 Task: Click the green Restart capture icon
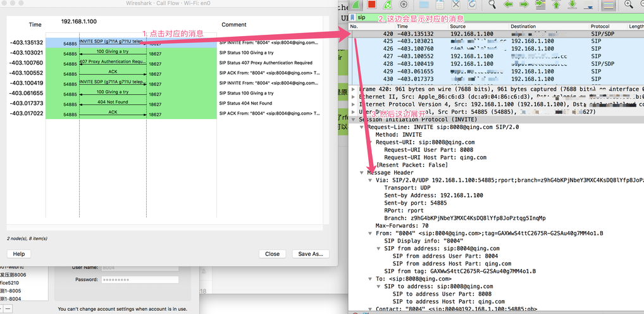tap(388, 4)
